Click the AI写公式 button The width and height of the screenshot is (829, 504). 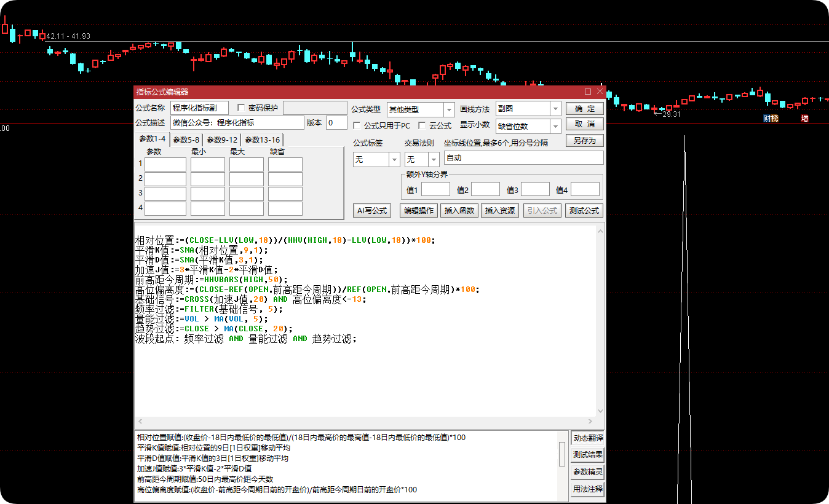372,210
